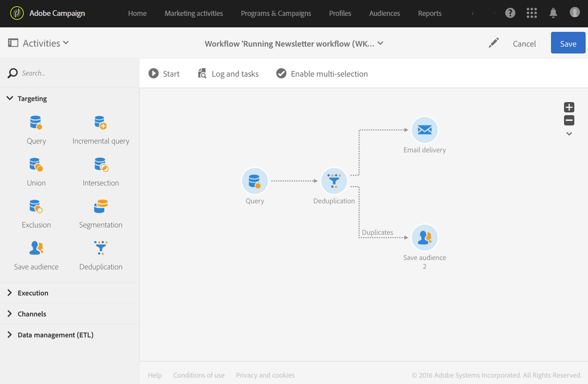This screenshot has width=588, height=384.
Task: Select the Incremental query activity icon
Action: tap(101, 123)
